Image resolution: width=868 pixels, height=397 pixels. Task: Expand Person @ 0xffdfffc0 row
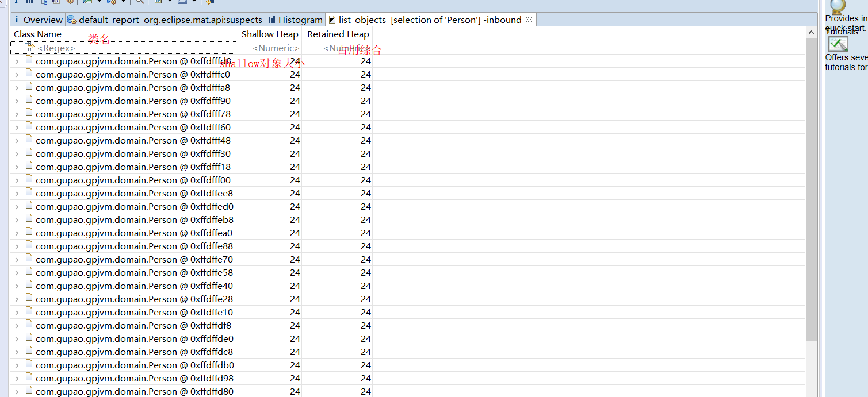click(17, 75)
